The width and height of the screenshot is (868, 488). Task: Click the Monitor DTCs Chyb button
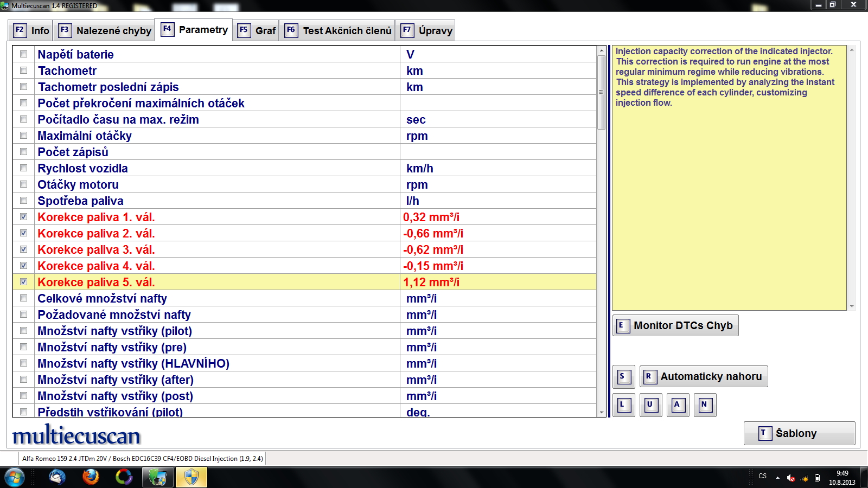[x=675, y=325]
